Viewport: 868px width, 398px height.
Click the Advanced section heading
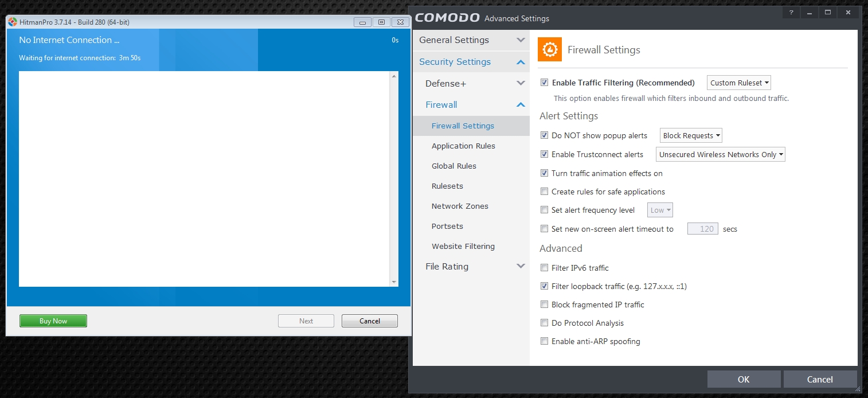[561, 248]
